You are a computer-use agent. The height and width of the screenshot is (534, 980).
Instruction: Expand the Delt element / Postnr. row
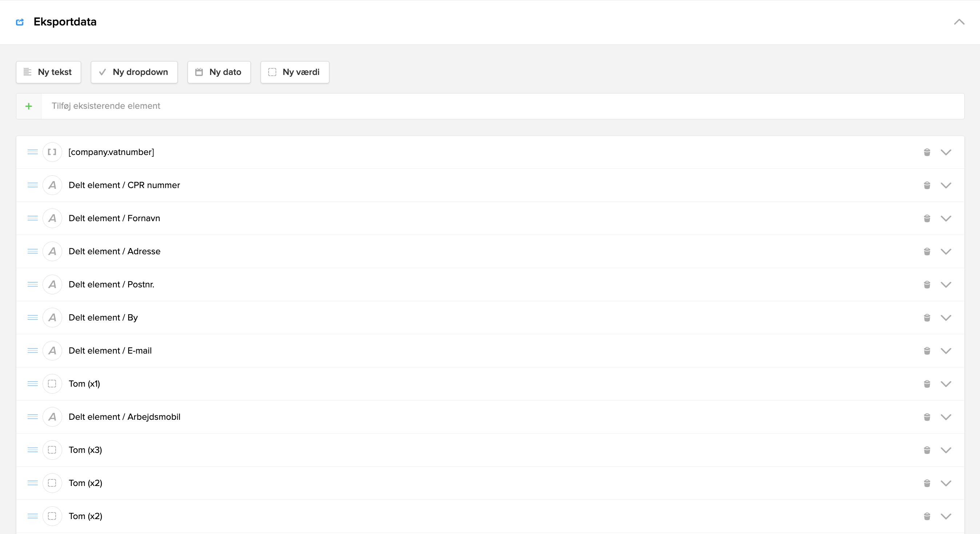[x=946, y=285]
